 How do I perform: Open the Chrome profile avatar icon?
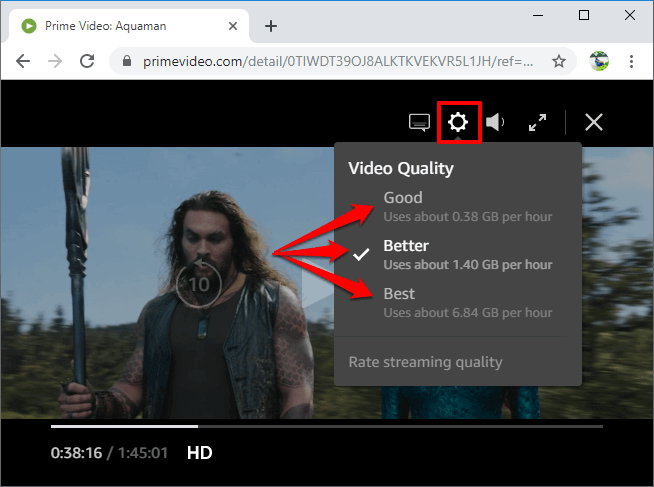600,61
